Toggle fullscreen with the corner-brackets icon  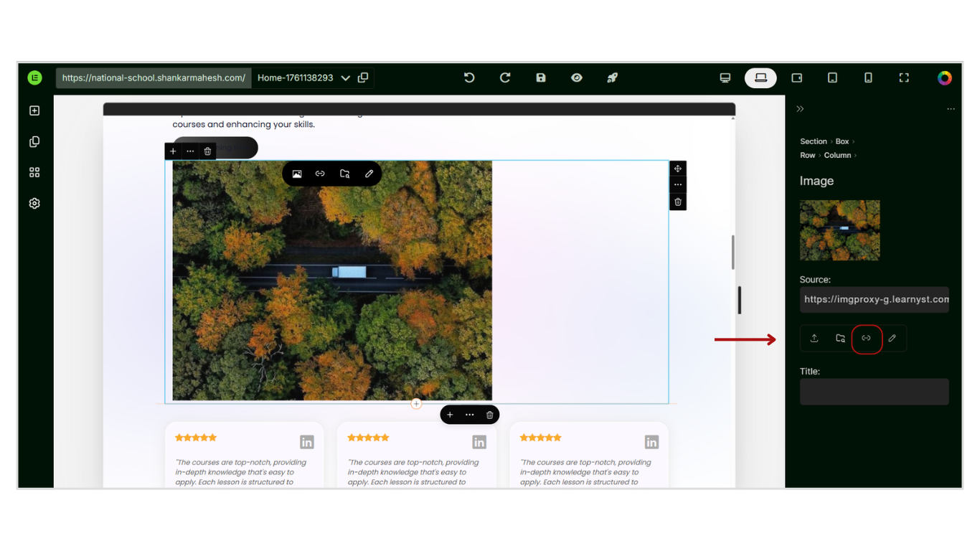[904, 77]
